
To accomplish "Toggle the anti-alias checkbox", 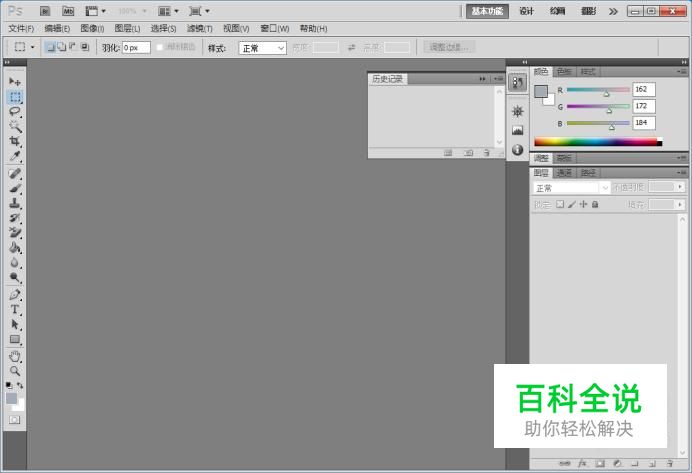I will coord(160,47).
